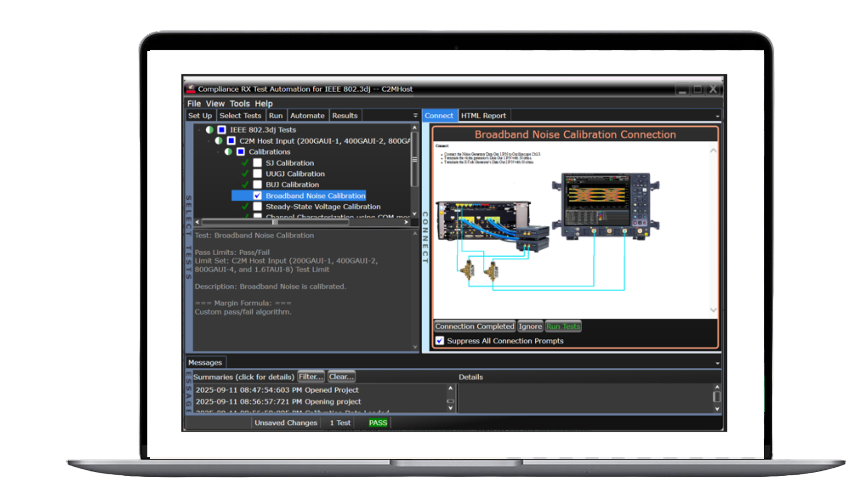The image size is (868, 488).
Task: Select the Broadband Noise Calibration tree row
Action: click(299, 196)
